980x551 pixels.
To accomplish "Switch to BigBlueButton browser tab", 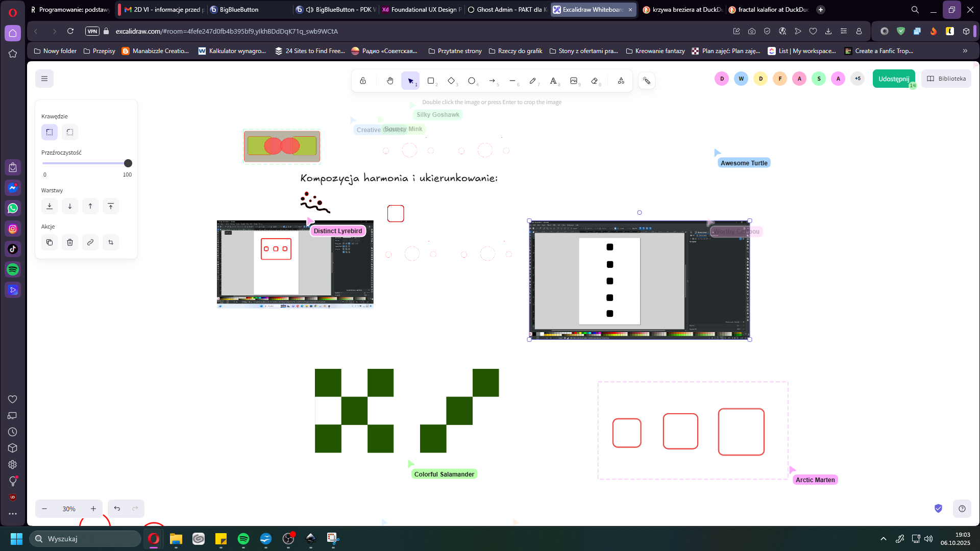I will point(239,10).
